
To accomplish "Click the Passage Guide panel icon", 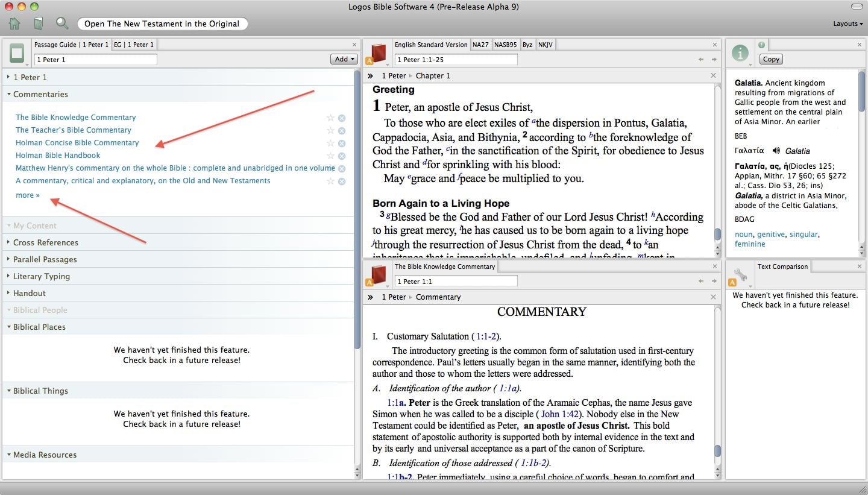I will (17, 54).
